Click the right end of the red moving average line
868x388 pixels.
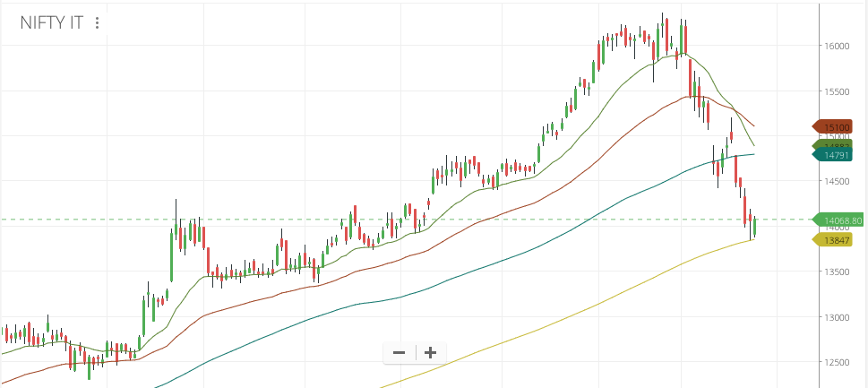pyautogui.click(x=752, y=125)
